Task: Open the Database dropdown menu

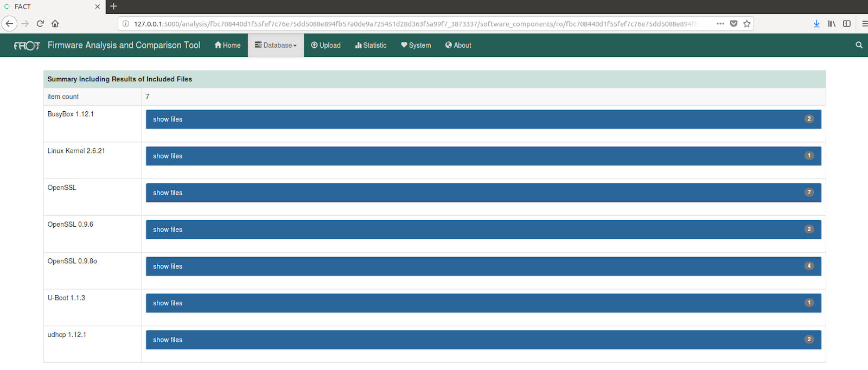Action: (276, 45)
